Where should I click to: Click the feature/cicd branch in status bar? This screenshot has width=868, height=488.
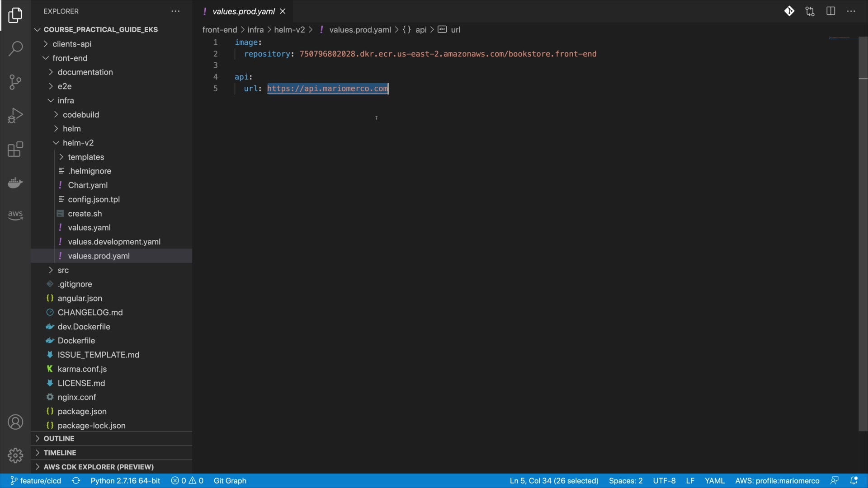tap(36, 481)
